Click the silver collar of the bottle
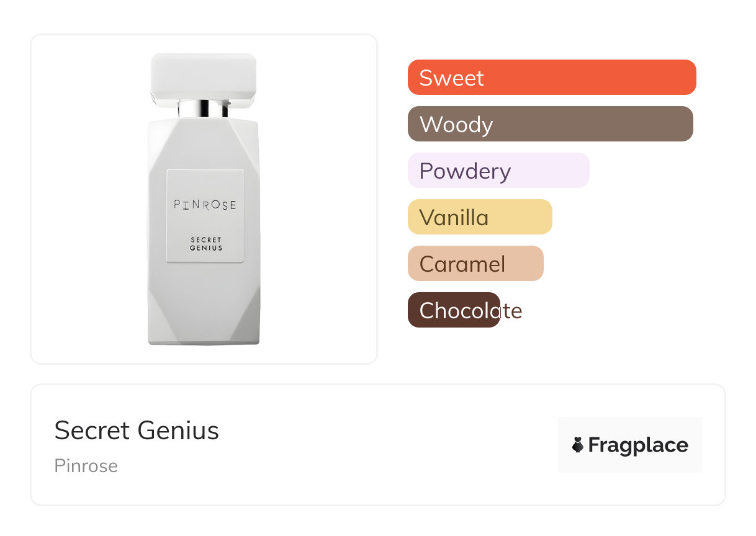Screen dimensions: 756x536 [x=203, y=110]
